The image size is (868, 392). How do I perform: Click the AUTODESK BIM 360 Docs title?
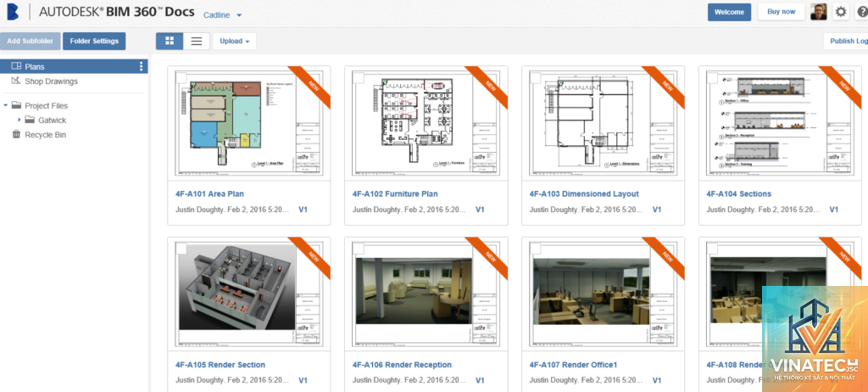click(116, 12)
